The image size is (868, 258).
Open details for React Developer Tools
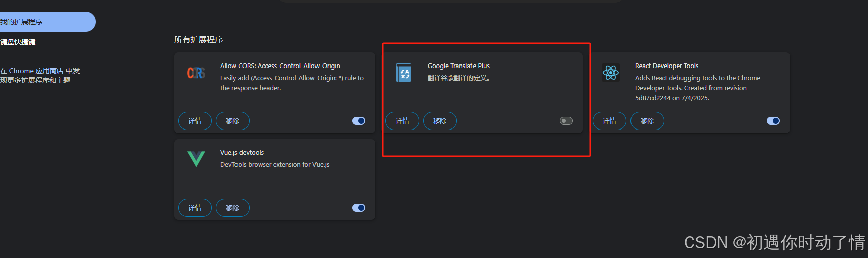[610, 121]
